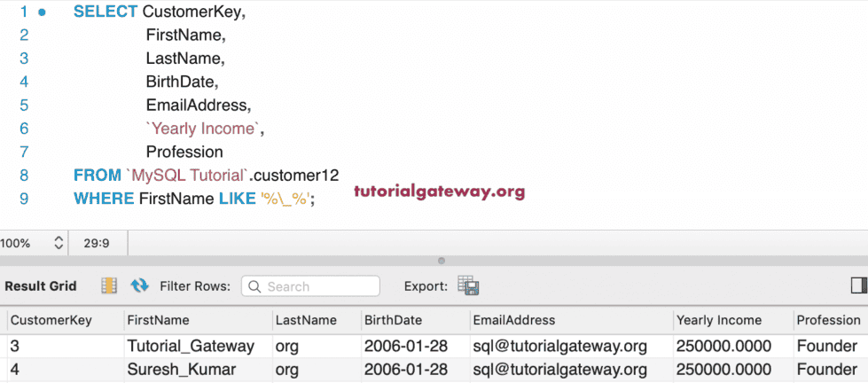
Task: Click the FROM keyword on line 8
Action: [97, 176]
